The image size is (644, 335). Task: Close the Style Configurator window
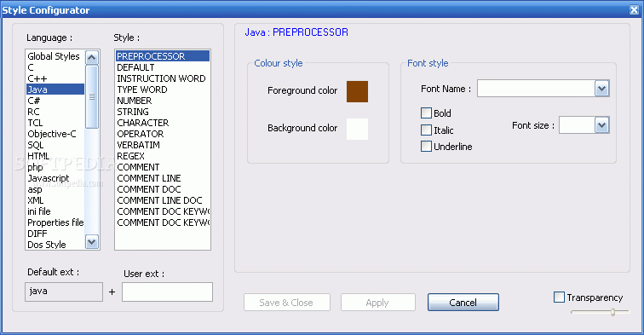click(634, 10)
